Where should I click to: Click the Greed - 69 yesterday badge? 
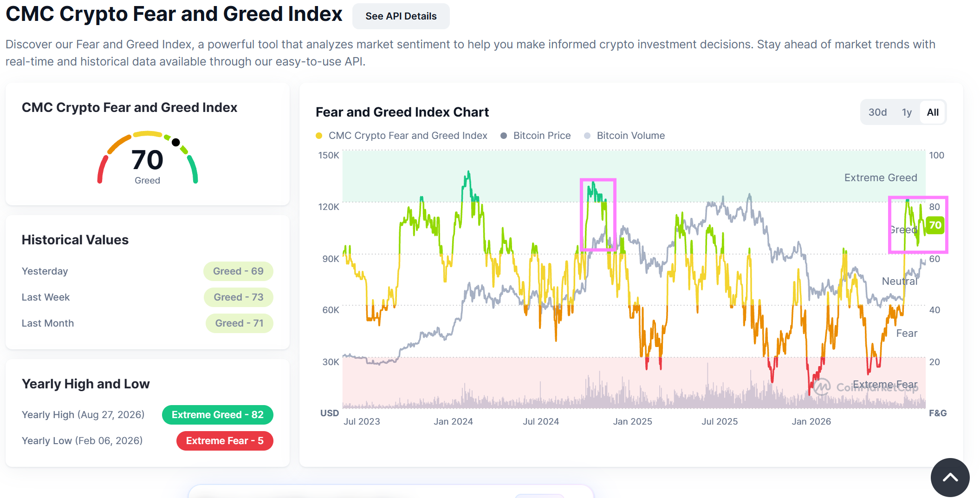point(238,271)
